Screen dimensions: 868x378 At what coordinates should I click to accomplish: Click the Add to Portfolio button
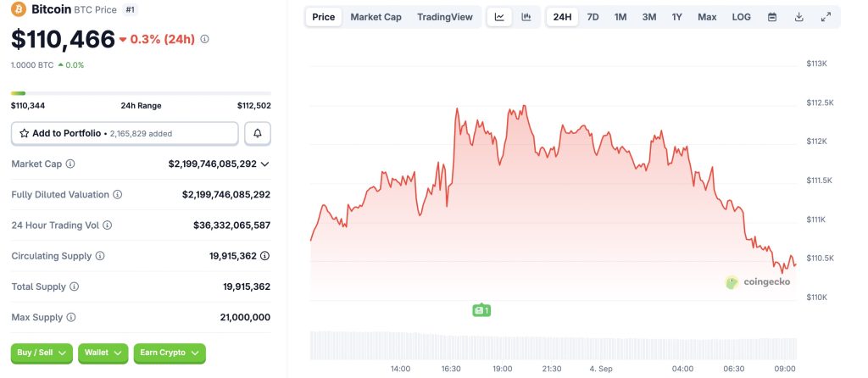[x=125, y=133]
